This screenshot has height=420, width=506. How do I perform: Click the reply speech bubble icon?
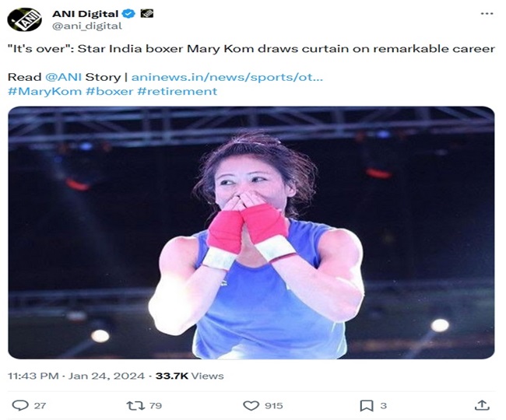pos(21,404)
